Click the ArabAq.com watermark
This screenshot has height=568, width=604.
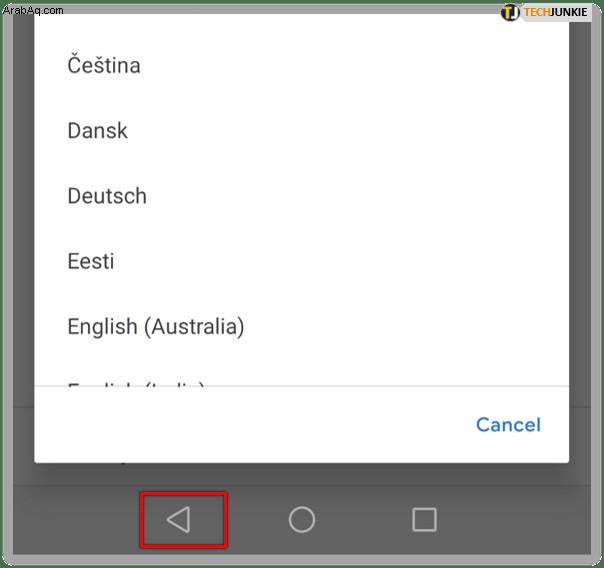click(x=33, y=10)
